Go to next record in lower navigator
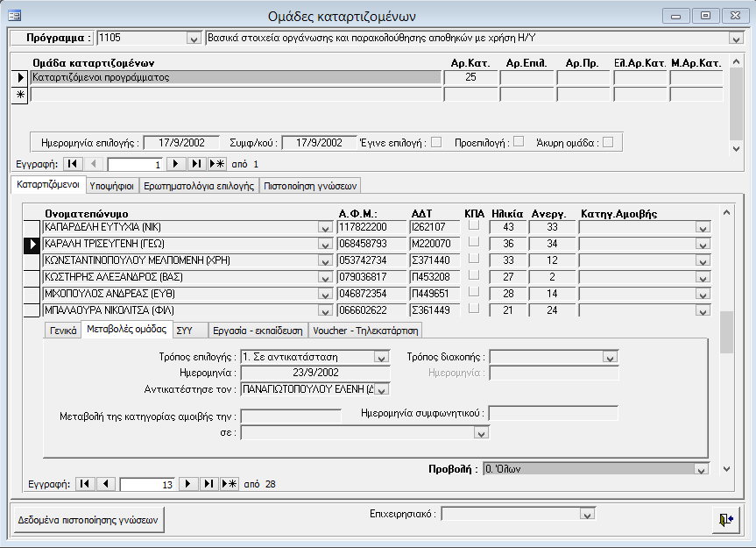 tap(187, 483)
